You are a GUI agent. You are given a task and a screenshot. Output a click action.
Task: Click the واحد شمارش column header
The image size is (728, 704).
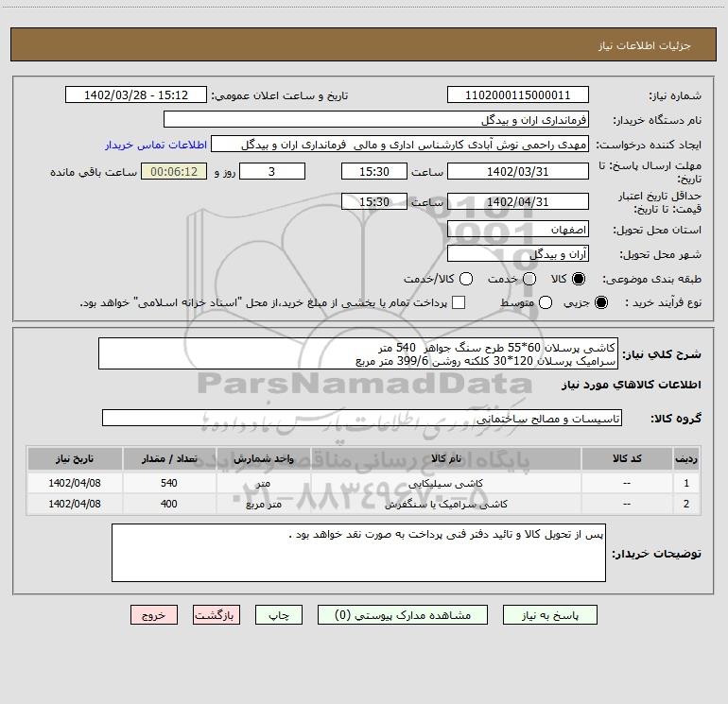pos(263,459)
